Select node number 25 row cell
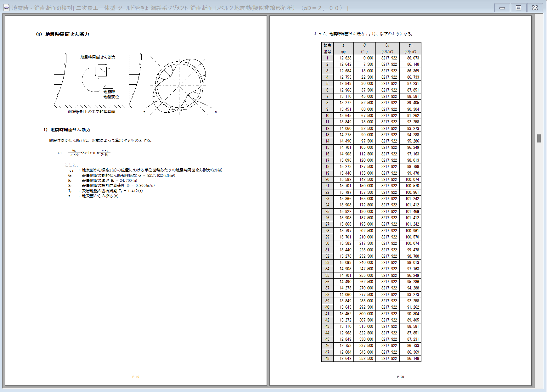 (327, 211)
